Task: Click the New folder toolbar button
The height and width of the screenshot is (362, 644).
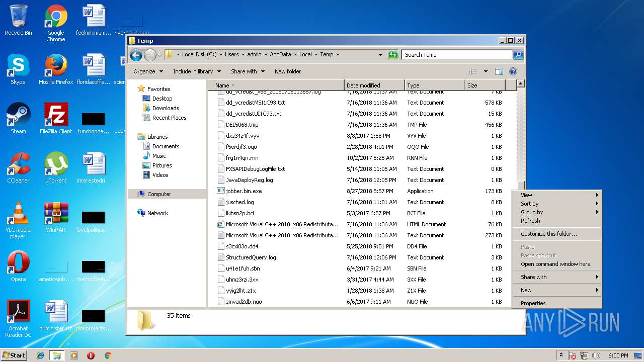Action: pyautogui.click(x=288, y=71)
